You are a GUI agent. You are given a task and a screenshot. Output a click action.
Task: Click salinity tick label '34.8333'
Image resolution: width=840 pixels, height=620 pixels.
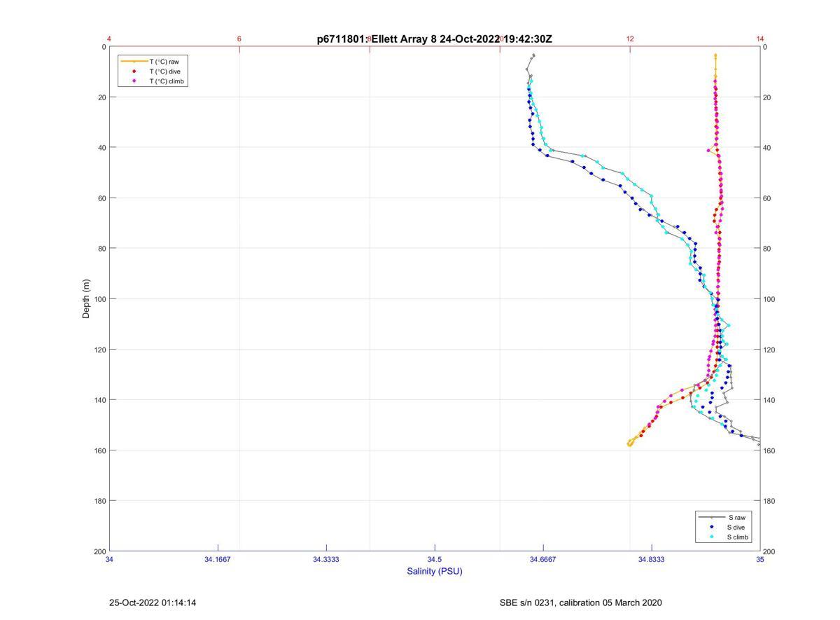pos(652,559)
